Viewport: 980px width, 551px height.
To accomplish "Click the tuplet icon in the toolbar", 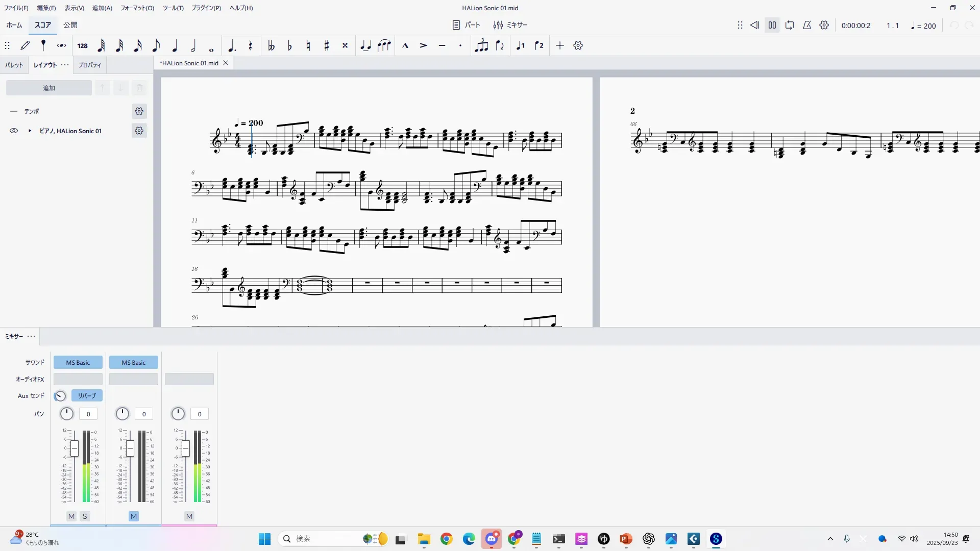I will click(x=481, y=45).
